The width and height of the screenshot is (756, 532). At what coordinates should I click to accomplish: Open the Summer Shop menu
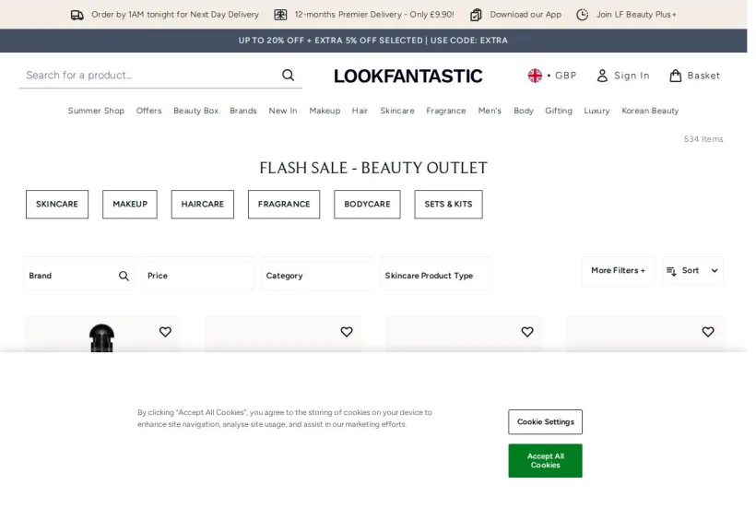tap(96, 111)
